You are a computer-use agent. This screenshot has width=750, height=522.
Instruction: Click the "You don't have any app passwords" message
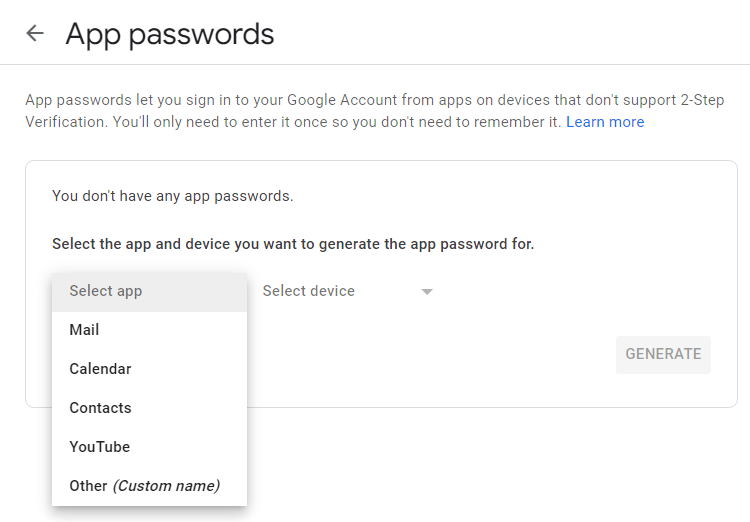[173, 196]
